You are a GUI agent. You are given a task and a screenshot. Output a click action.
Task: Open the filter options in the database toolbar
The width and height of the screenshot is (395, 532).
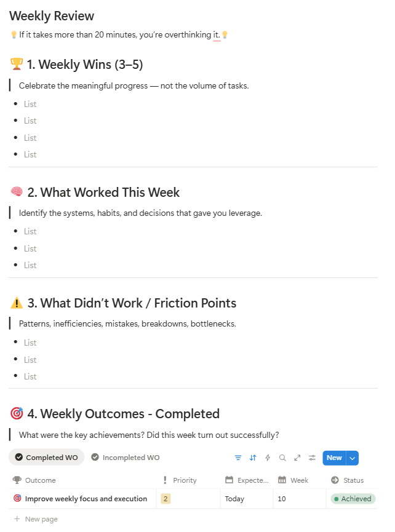(238, 458)
